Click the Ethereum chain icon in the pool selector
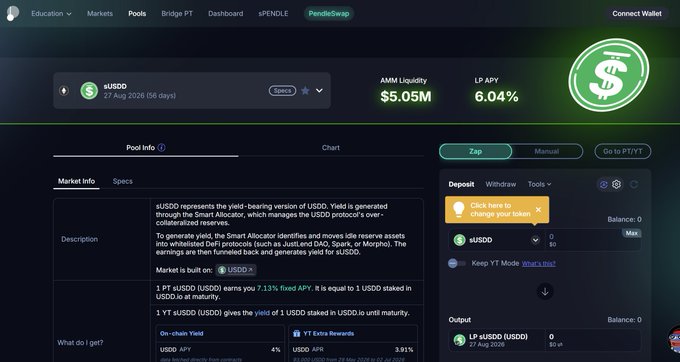The image size is (680, 362). click(x=64, y=91)
